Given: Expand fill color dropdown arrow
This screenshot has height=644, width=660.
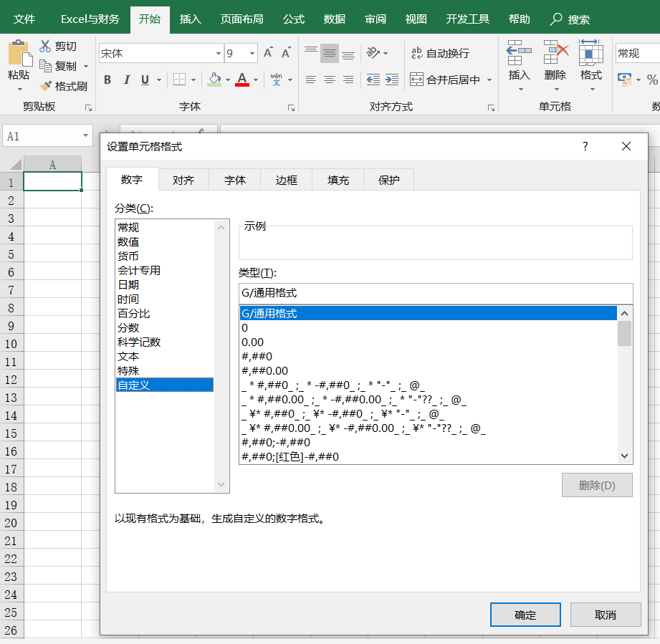Looking at the screenshot, I should (228, 80).
